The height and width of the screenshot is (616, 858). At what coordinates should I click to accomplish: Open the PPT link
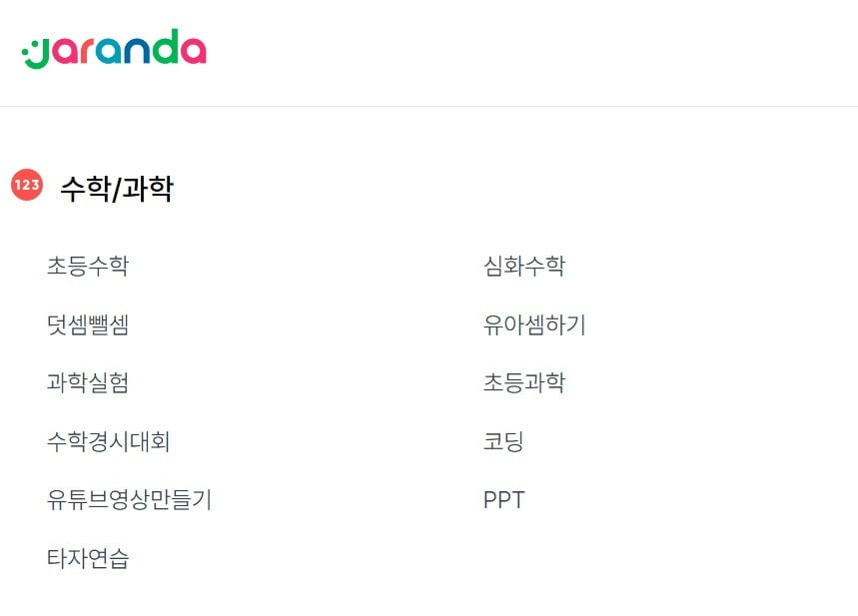click(504, 500)
